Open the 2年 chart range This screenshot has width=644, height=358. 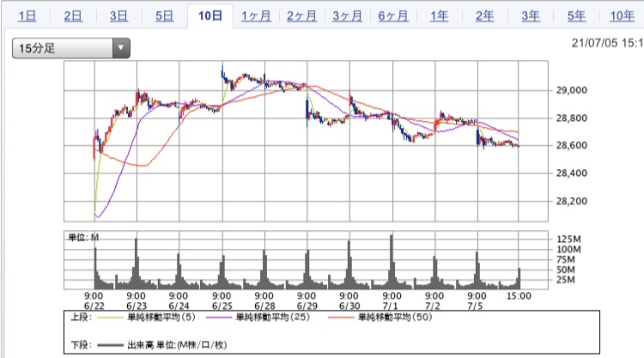tap(484, 16)
